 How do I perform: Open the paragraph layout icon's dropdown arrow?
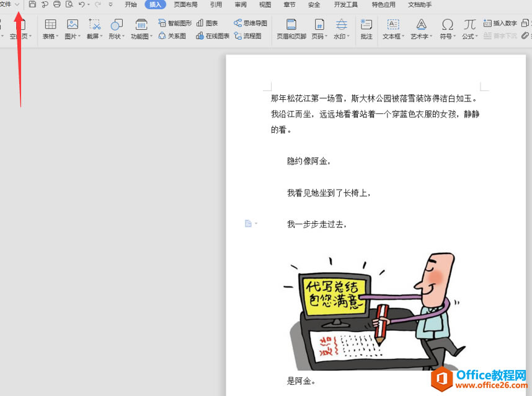256,224
